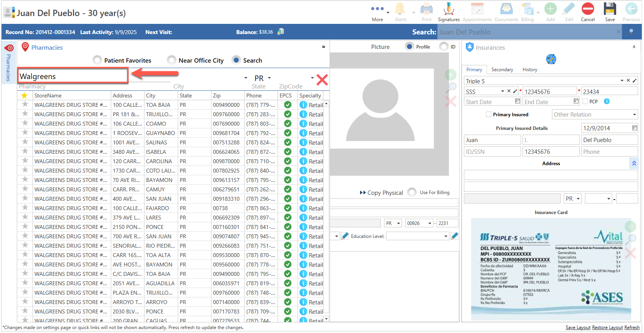644x333 pixels.
Task: Favorite the TOA BAJA 100 CALLE Walgreens star
Action: coord(25,104)
